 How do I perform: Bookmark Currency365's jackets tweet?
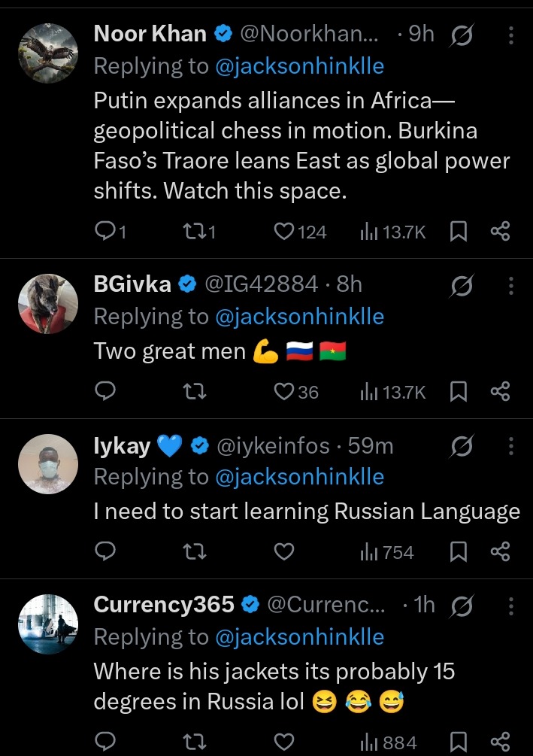click(x=458, y=742)
